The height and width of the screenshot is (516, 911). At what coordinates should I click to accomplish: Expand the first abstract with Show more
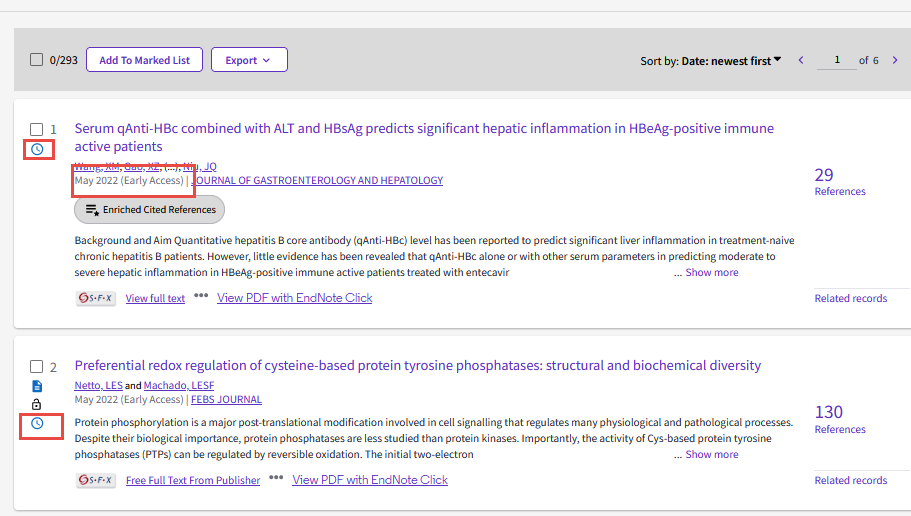[x=711, y=272]
